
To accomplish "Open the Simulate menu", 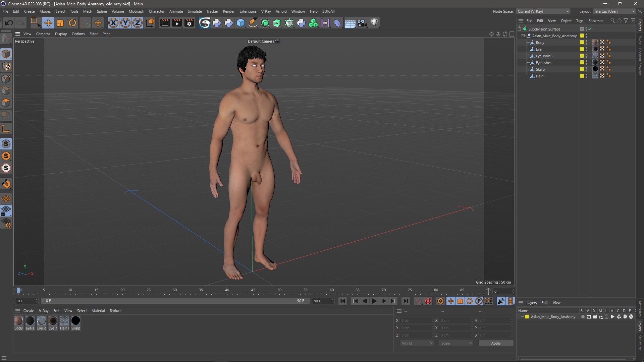I will click(x=195, y=11).
